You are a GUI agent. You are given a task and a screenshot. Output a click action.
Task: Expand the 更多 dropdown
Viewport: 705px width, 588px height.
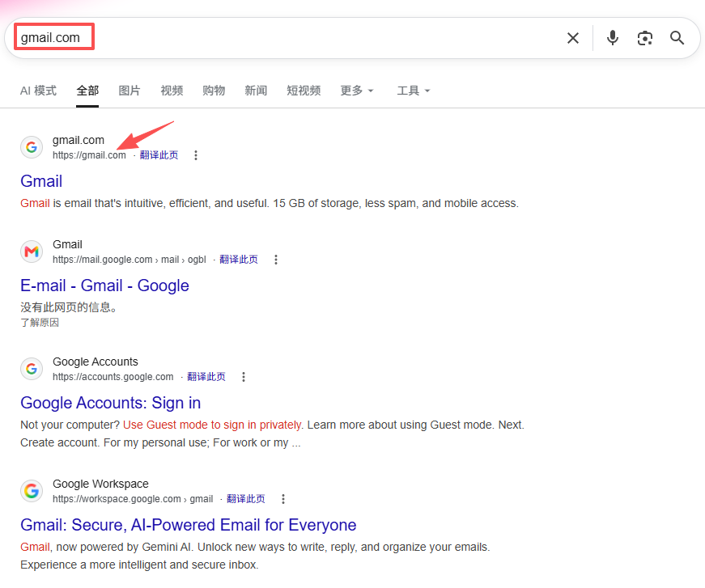tap(357, 91)
